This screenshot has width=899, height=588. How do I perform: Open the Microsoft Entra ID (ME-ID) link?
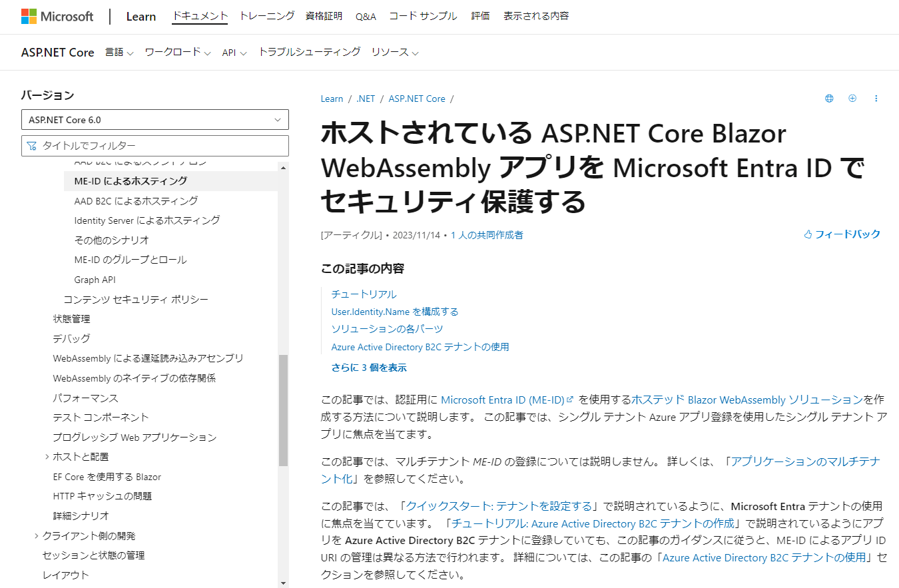pos(503,400)
